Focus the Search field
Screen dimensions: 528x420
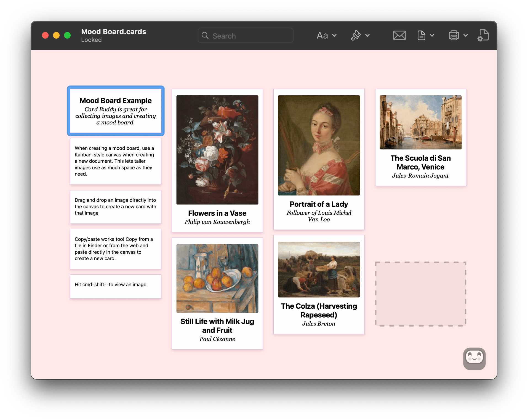[x=246, y=36]
